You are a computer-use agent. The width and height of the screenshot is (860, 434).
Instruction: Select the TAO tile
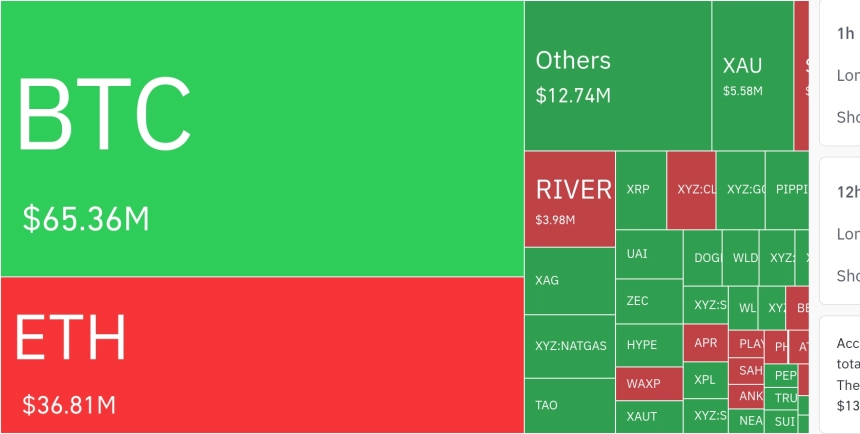569,405
